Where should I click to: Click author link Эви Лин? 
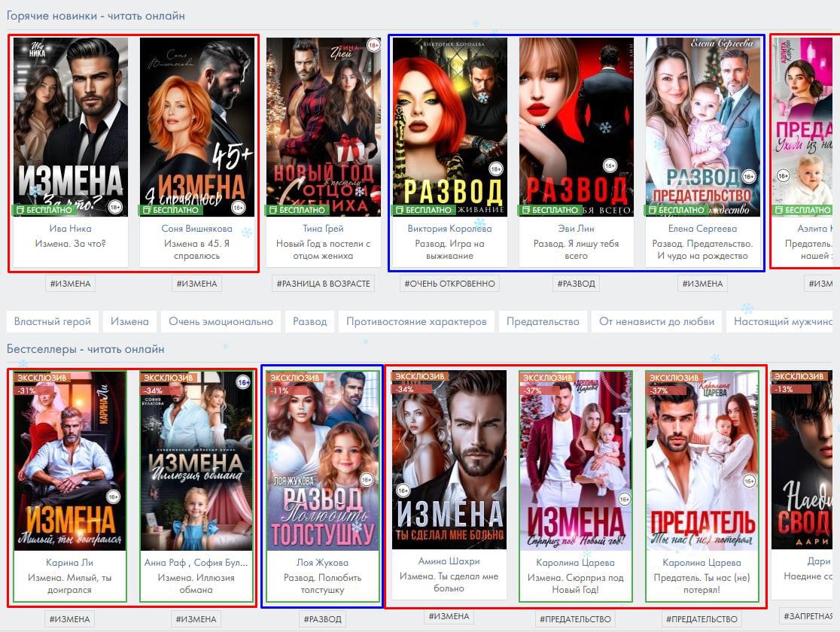[576, 228]
